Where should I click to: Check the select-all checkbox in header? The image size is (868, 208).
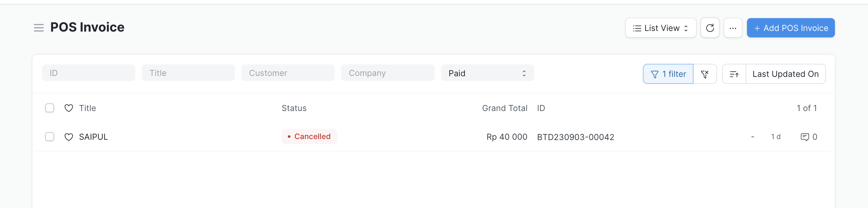click(50, 108)
